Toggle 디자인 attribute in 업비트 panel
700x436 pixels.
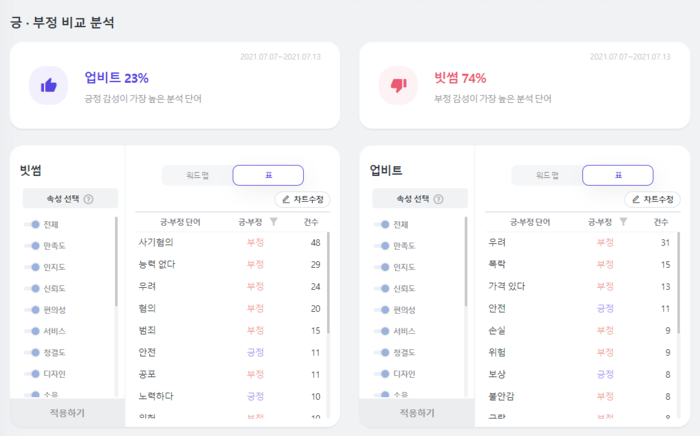(382, 374)
